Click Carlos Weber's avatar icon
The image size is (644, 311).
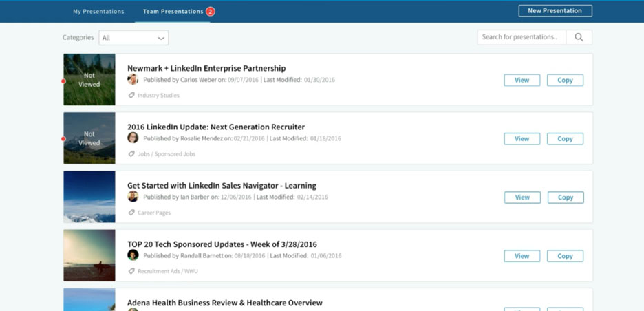pyautogui.click(x=133, y=80)
